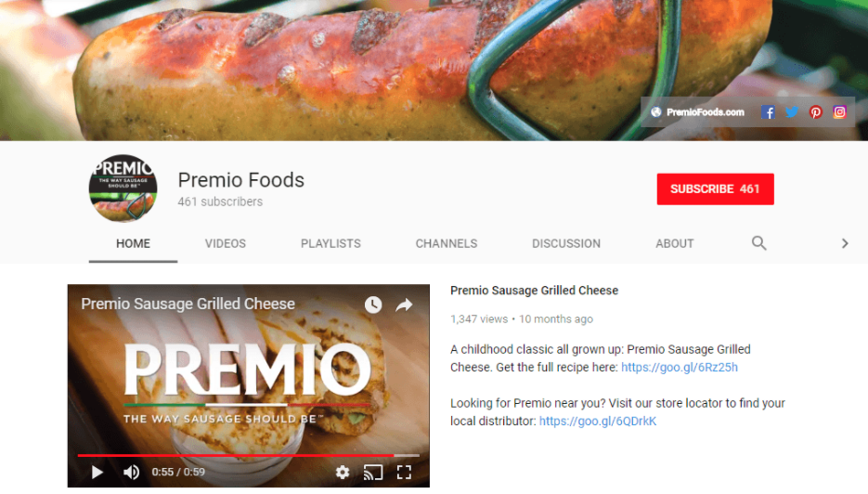The height and width of the screenshot is (494, 868).
Task: Toggle fullscreen on the video player
Action: pyautogui.click(x=404, y=472)
